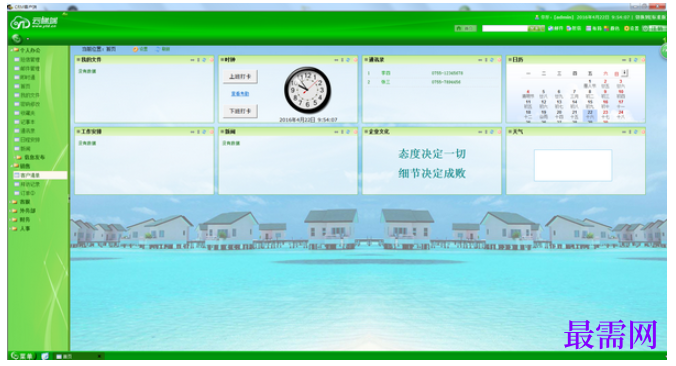Minimize the 通讯录 contacts panel
The width and height of the screenshot is (676, 366).
click(480, 60)
